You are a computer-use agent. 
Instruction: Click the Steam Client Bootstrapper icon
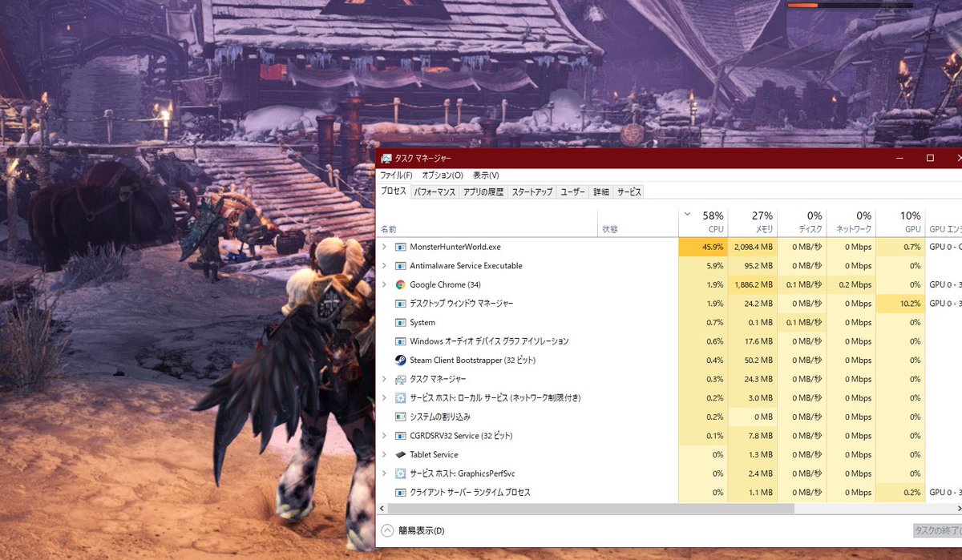coord(401,361)
